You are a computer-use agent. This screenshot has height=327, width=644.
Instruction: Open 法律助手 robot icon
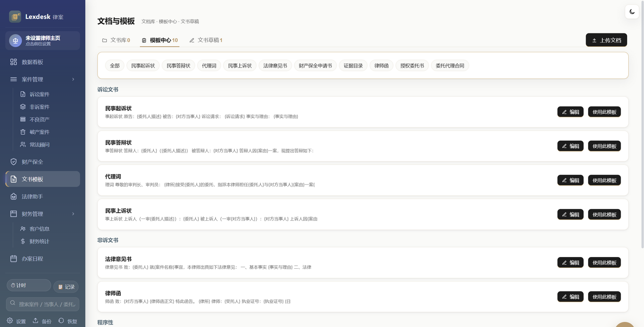14,196
